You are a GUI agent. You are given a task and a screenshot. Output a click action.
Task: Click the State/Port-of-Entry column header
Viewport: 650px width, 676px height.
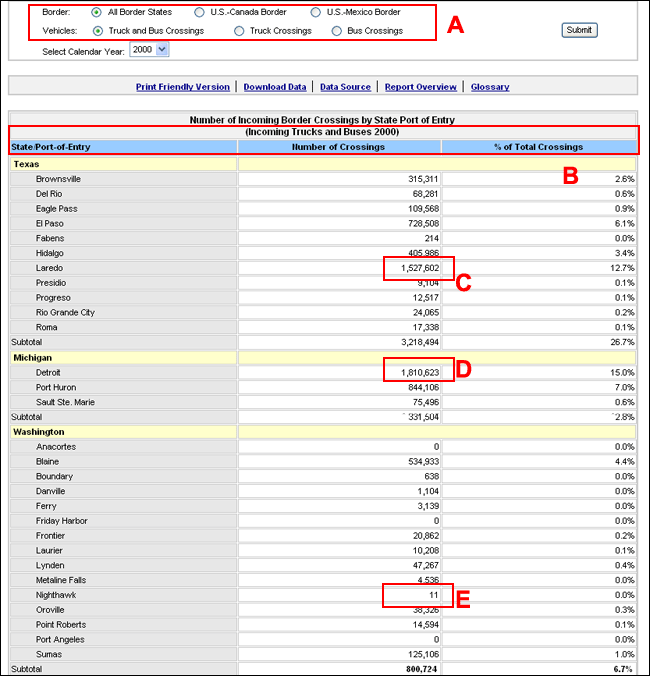(x=123, y=147)
